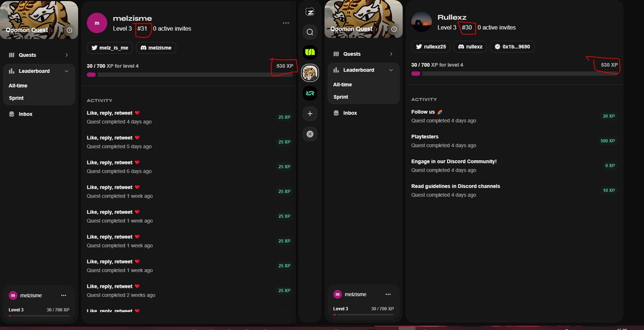Viewport: 644px width, 330px height.
Task: Click the plus icon to add a community
Action: click(x=310, y=113)
